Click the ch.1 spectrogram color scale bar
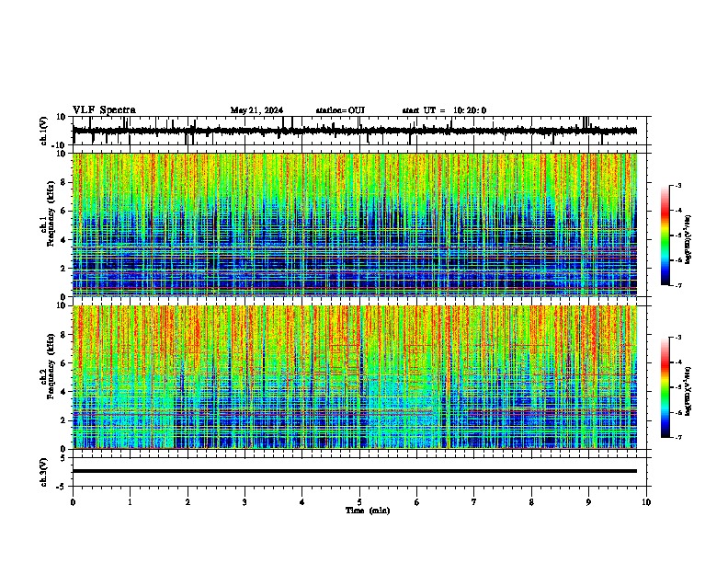The height and width of the screenshot is (563, 728). tap(665, 236)
